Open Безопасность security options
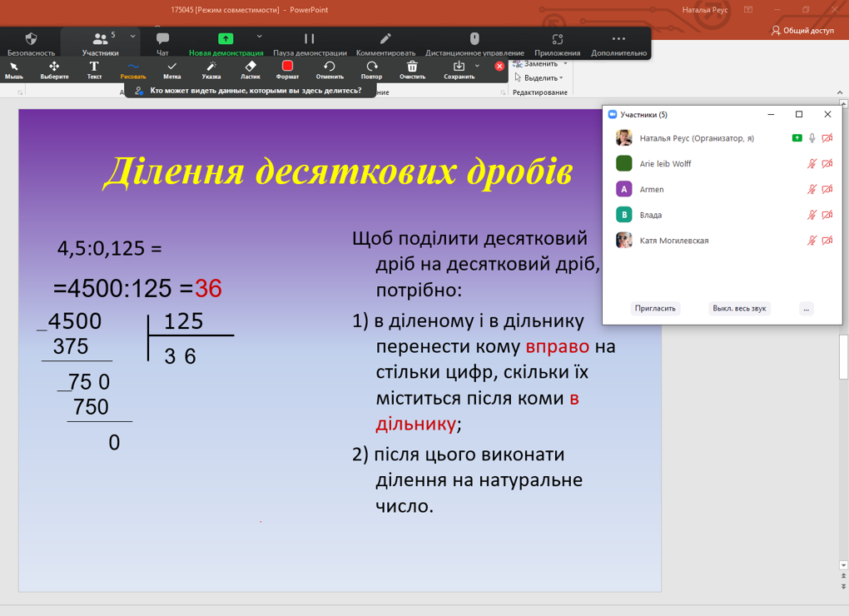The image size is (849, 616). [31, 42]
